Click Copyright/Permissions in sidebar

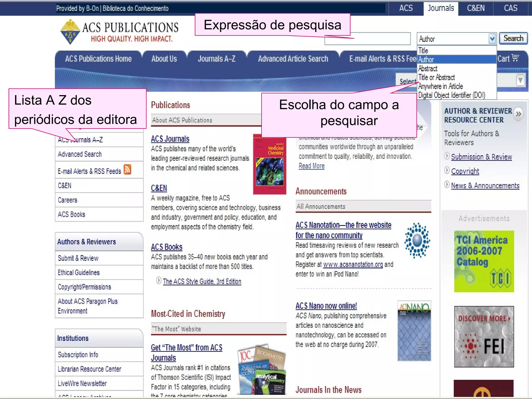(x=99, y=287)
